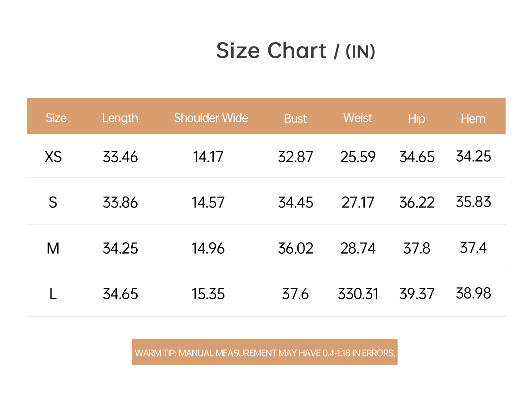This screenshot has width=532, height=399.
Task: Select the Hip column header
Action: (x=417, y=119)
